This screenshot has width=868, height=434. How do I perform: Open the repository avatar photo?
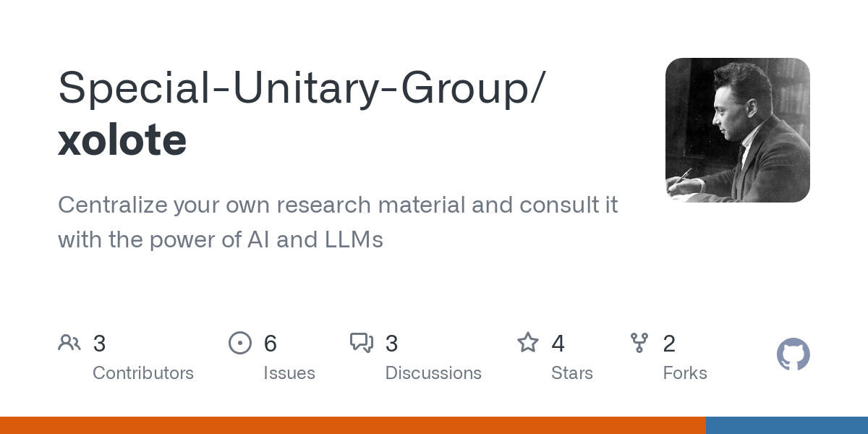click(737, 130)
